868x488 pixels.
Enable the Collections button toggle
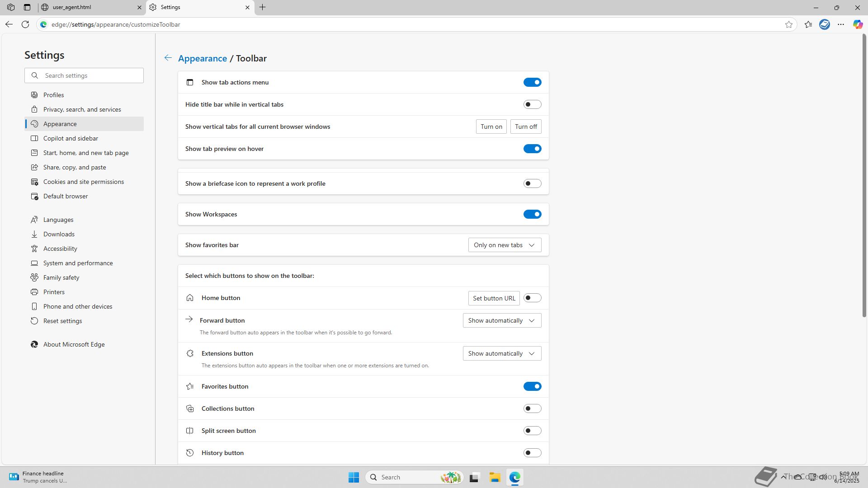pos(532,408)
